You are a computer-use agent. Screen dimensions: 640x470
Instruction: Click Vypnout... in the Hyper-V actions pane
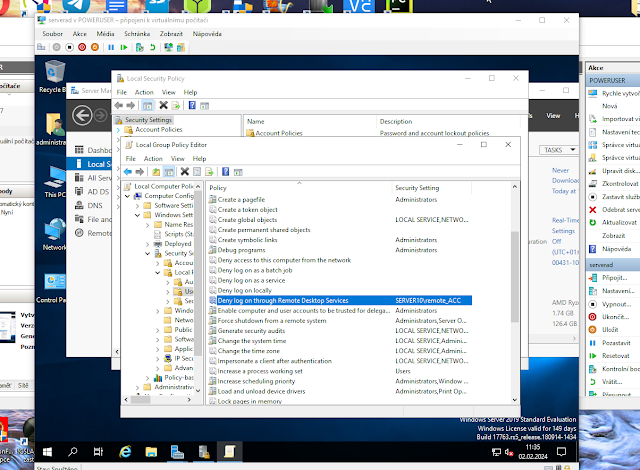click(x=616, y=304)
